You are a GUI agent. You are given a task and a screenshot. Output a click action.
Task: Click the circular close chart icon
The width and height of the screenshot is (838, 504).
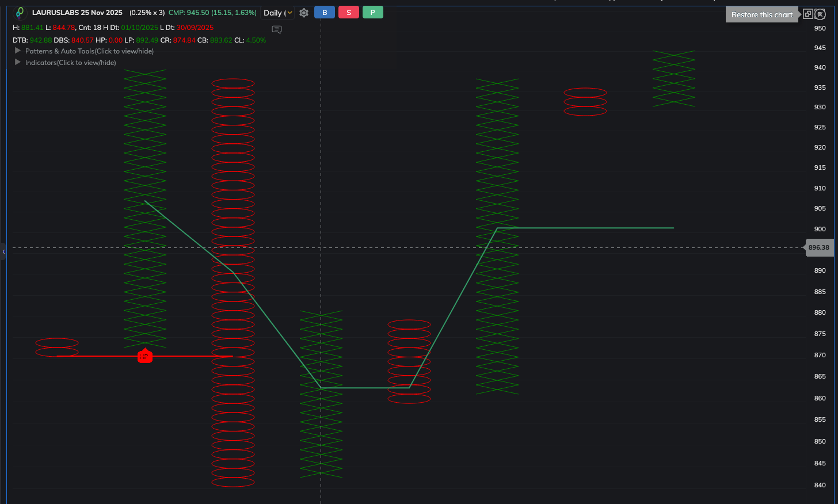point(821,14)
